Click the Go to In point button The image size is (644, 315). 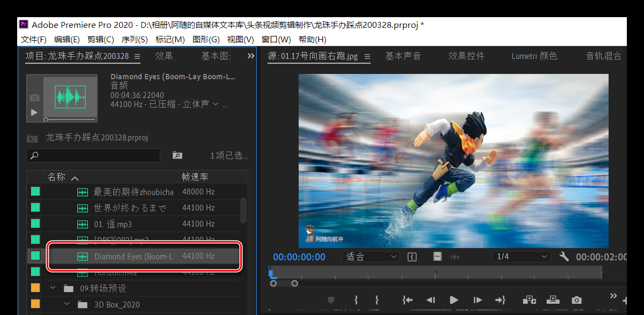point(408,300)
